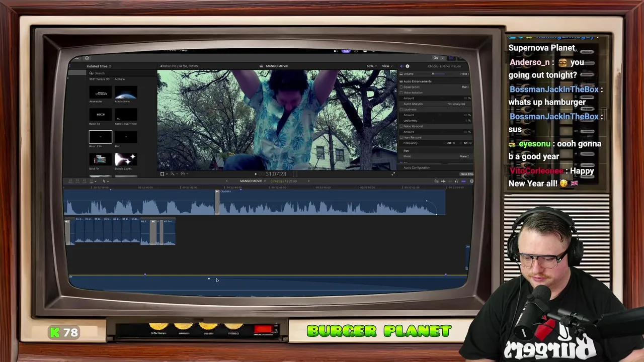Go back in timeline history arrow

(x=226, y=181)
